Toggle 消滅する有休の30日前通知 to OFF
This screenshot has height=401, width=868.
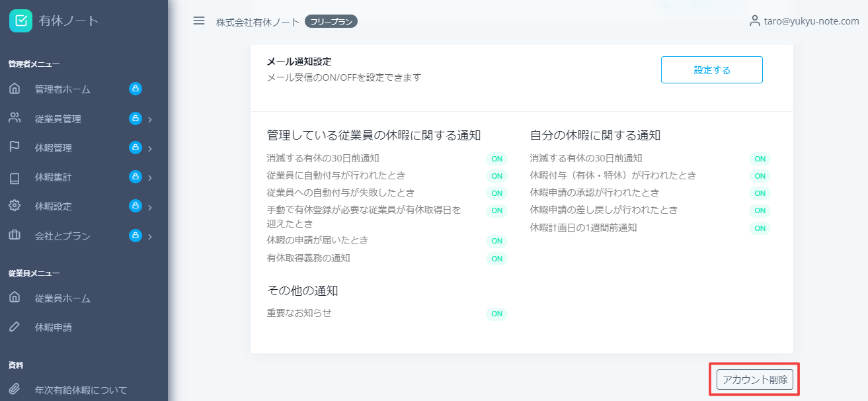pos(496,159)
